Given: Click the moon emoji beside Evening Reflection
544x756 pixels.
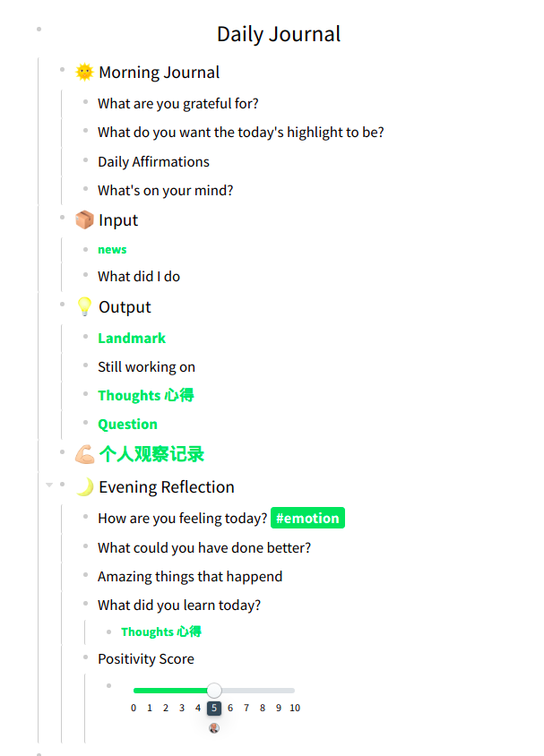Looking at the screenshot, I should (84, 487).
